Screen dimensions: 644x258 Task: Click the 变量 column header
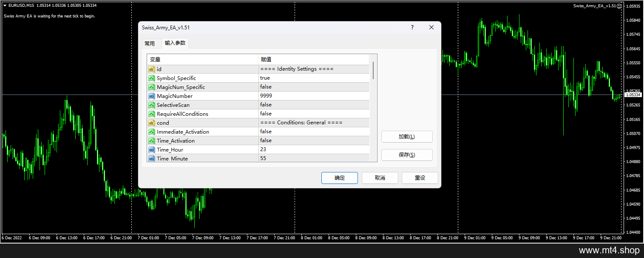(203, 60)
